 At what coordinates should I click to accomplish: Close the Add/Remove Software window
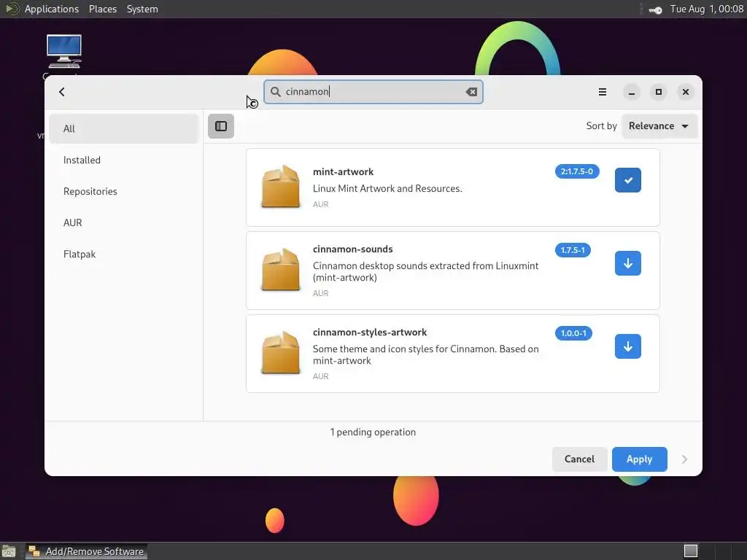pyautogui.click(x=686, y=92)
